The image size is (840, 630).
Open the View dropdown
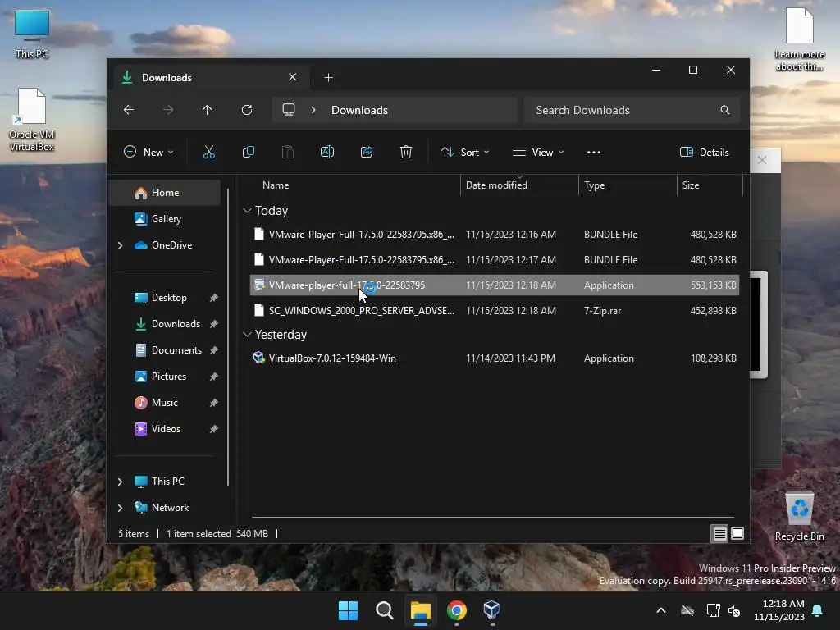coord(538,152)
